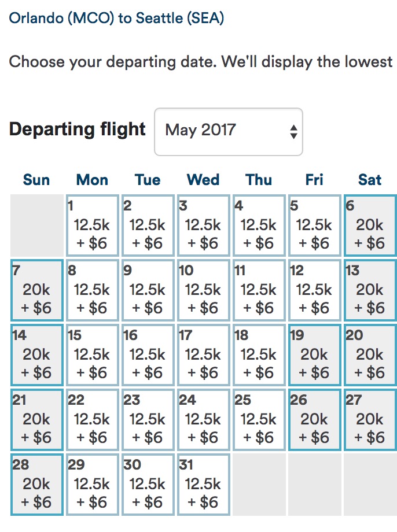Viewport: 397px width, 532px height.
Task: Pick Thursday May 25 date cell
Action: click(x=259, y=420)
